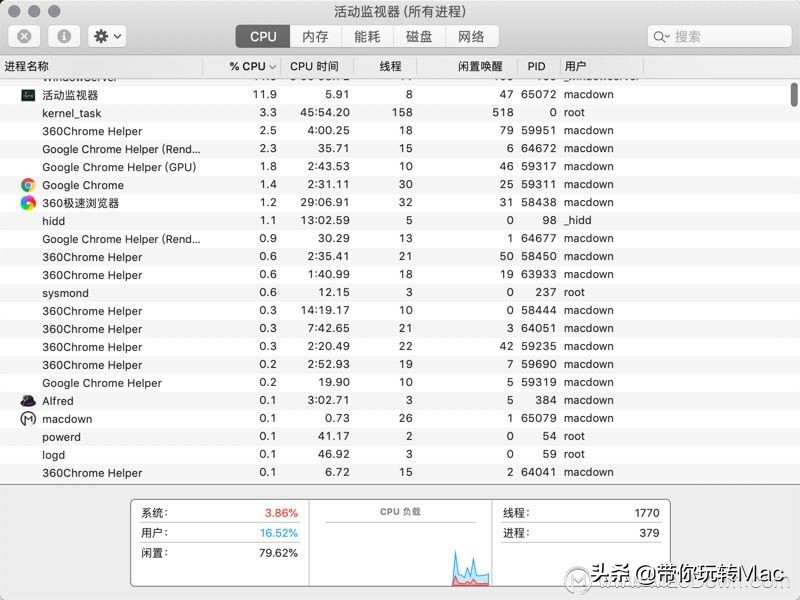Screen dimensions: 800x600
Task: Switch to the 内存 tab
Action: 310,36
